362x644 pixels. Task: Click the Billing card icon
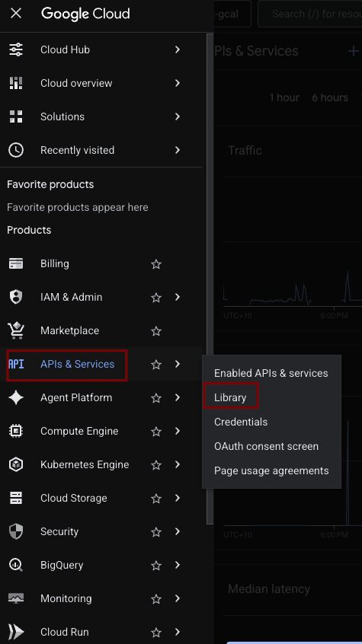16,263
